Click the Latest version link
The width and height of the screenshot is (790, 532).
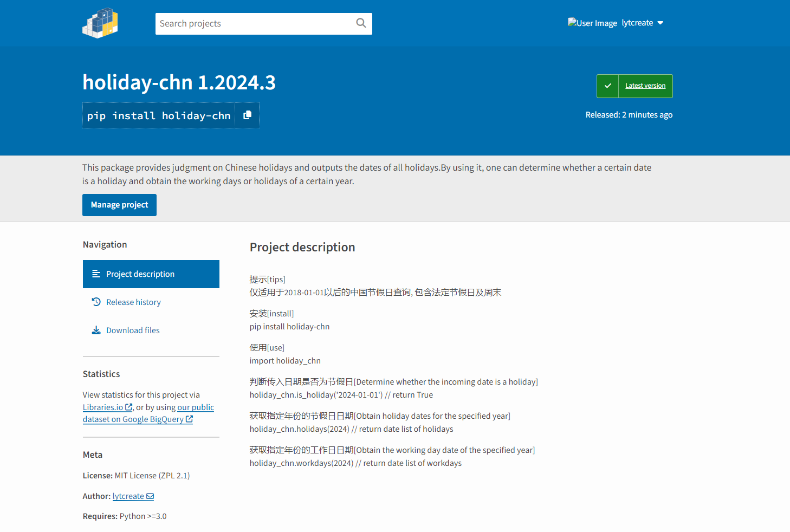645,86
